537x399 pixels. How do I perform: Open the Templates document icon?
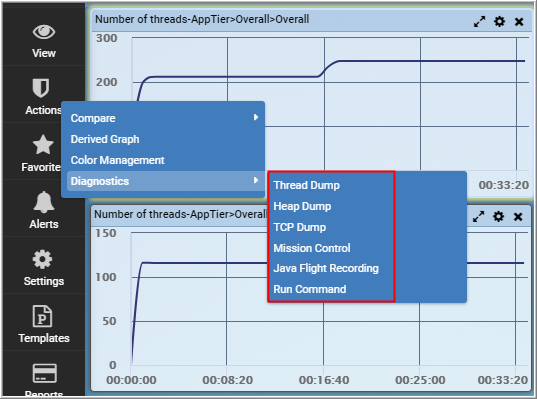tap(42, 316)
